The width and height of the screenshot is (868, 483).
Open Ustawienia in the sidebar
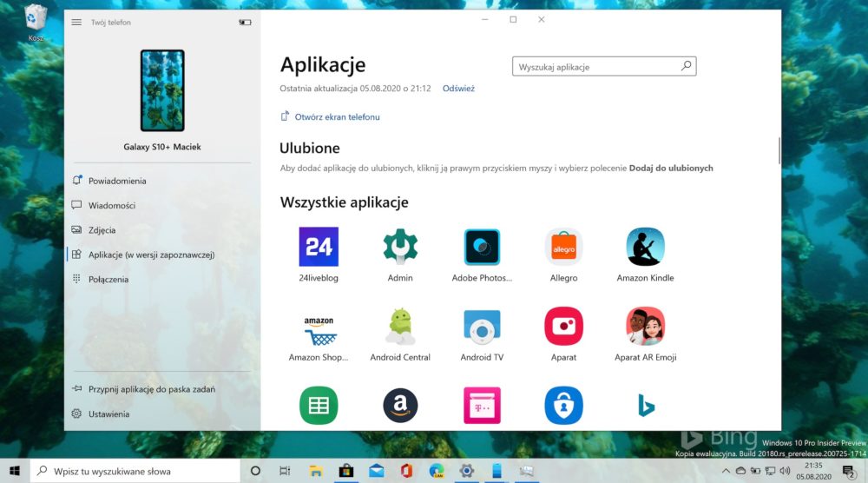108,414
